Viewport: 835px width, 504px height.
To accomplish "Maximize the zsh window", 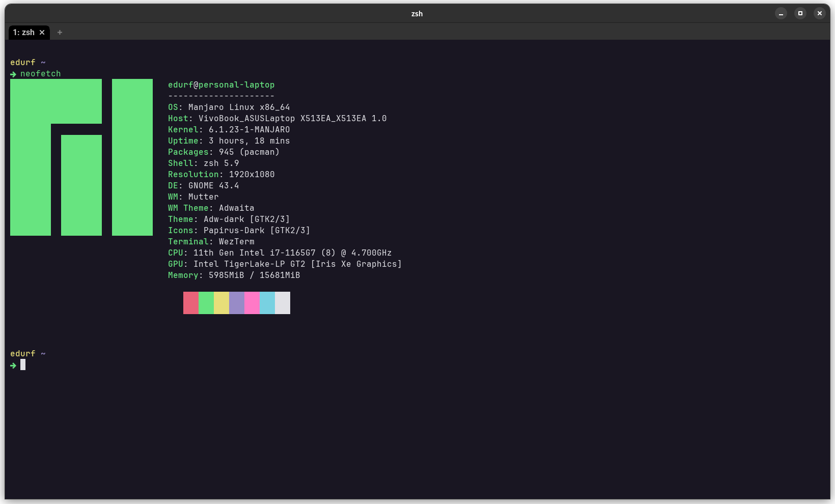I will [800, 14].
